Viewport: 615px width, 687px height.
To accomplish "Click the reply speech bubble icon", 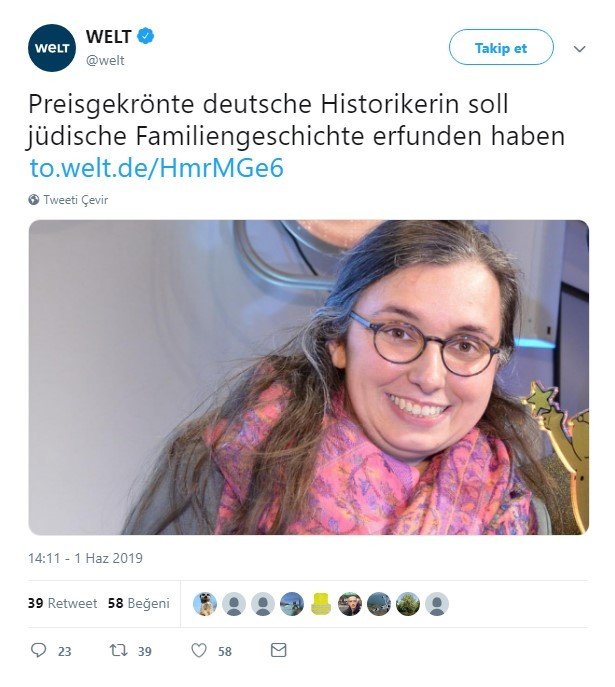I will tap(39, 650).
